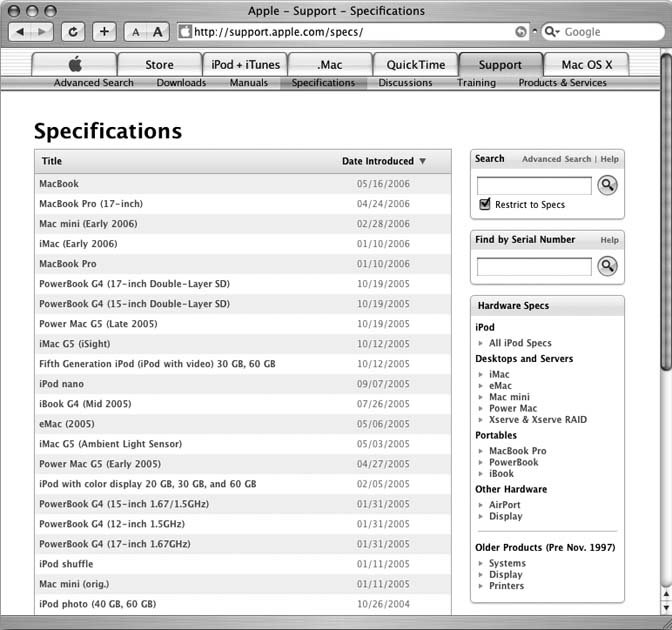Toggle the Restrict to Specs checkbox
The width and height of the screenshot is (672, 630).
(x=486, y=205)
